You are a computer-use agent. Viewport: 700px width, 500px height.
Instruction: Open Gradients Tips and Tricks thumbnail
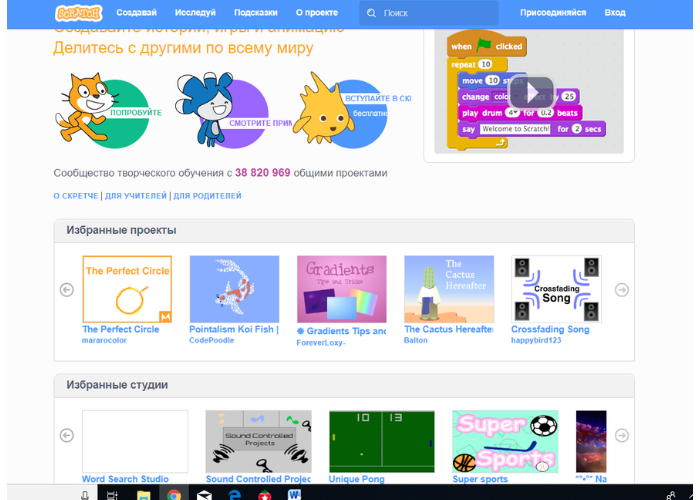pos(342,289)
